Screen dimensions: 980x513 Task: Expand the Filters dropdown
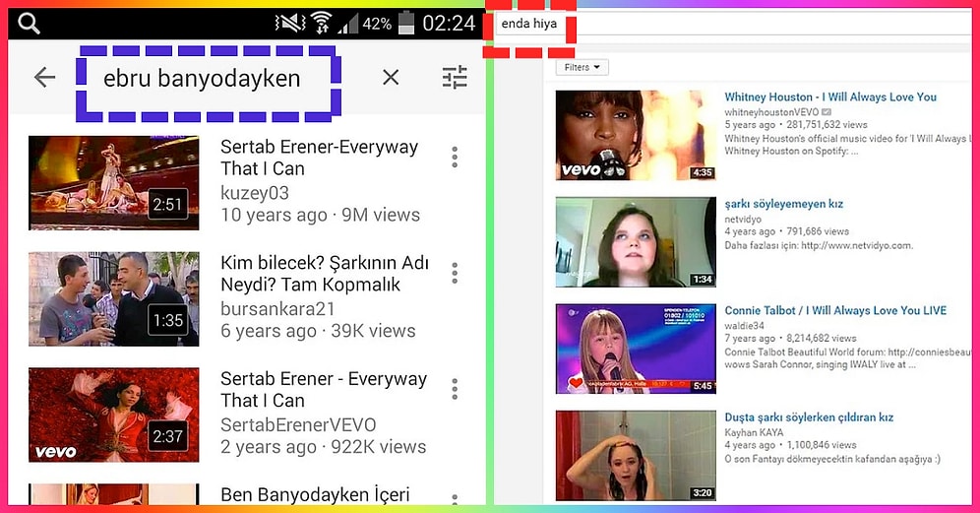pos(582,68)
